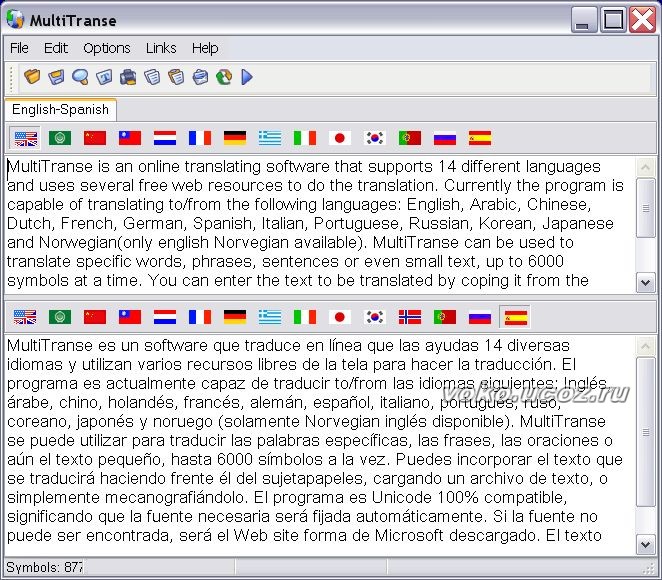
Task: Open the Edit menu
Action: 56,48
